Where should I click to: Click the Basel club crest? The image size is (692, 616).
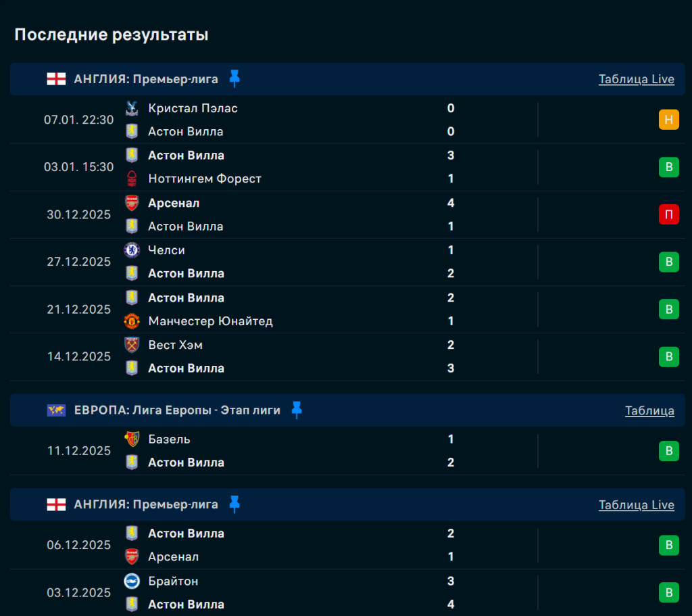(132, 440)
